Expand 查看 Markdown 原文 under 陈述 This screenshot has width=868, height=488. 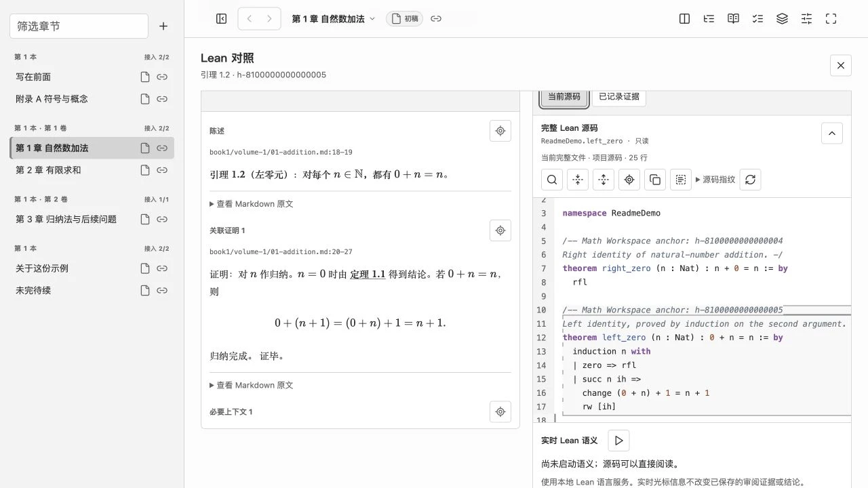pyautogui.click(x=252, y=204)
